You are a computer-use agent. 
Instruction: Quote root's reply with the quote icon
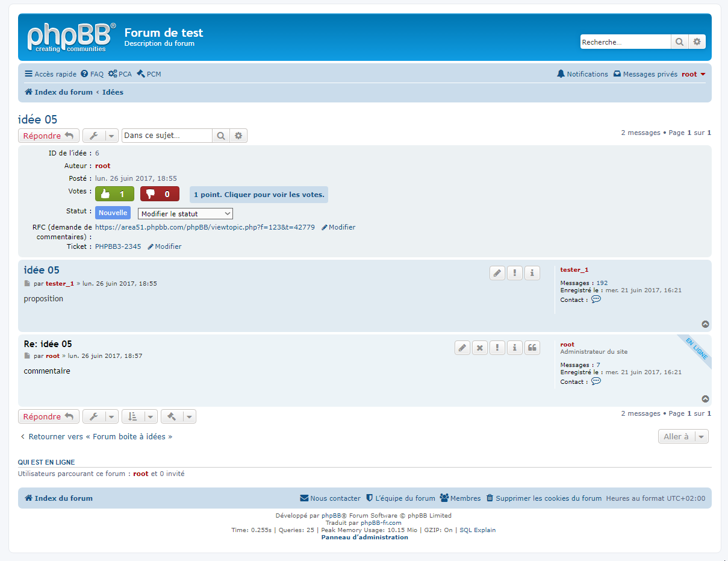(532, 348)
